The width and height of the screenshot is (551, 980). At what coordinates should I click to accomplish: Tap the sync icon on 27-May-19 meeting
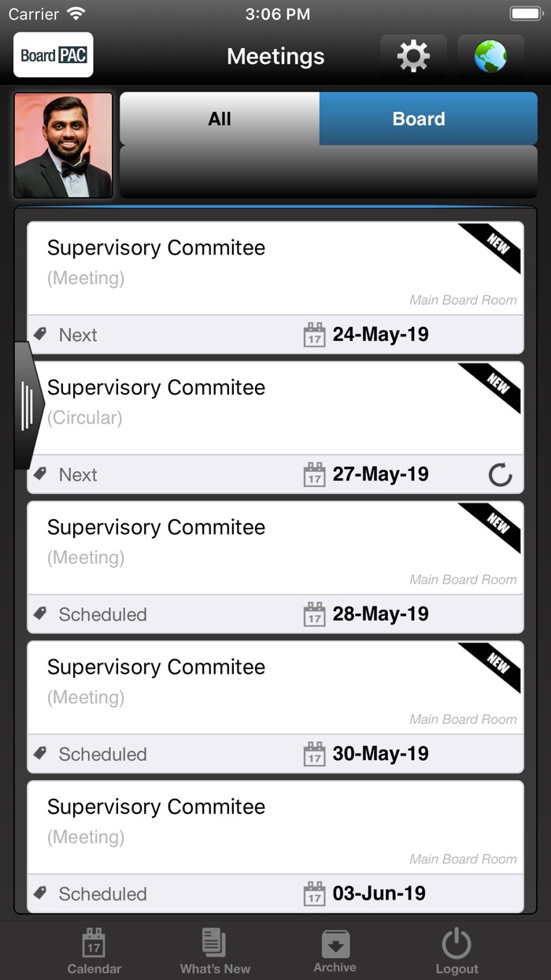(501, 474)
